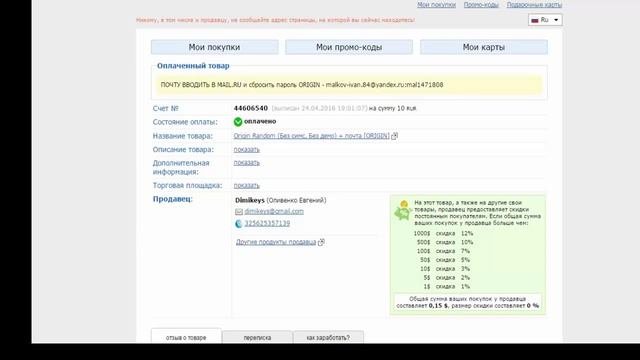640x360 pixels.
Task: Switch to как заработать? tab
Action: click(328, 338)
